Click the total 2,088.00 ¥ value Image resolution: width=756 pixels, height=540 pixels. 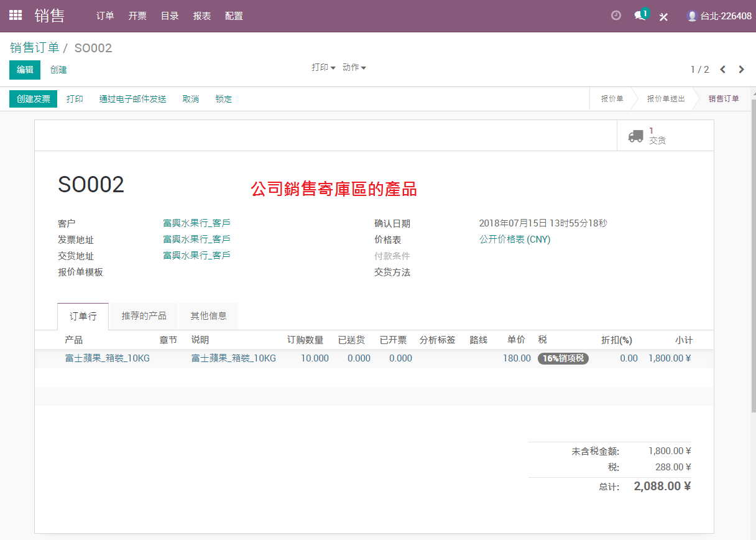pyautogui.click(x=662, y=486)
